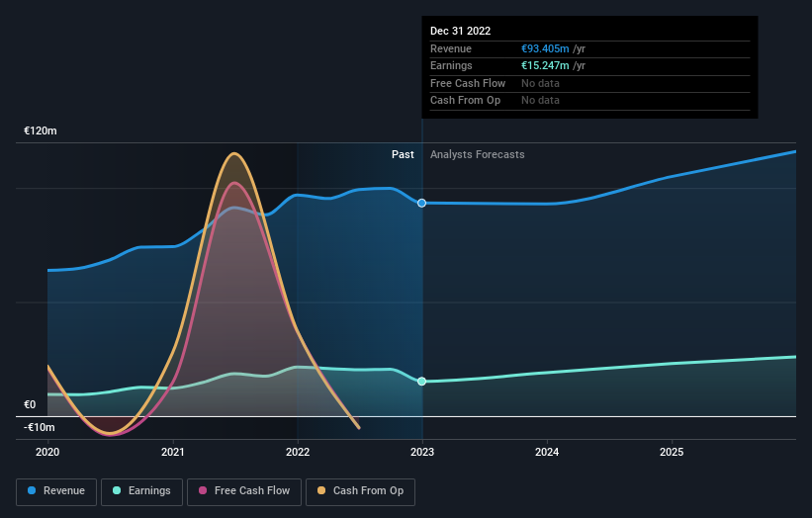Viewport: 812px width, 518px height.
Task: Toggle the Earnings legend button
Action: 141,491
